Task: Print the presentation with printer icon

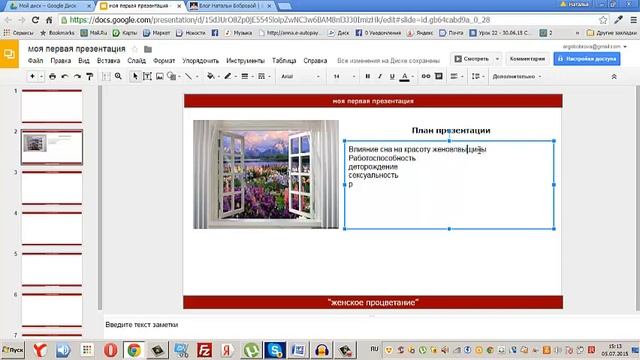Action: 52,76
